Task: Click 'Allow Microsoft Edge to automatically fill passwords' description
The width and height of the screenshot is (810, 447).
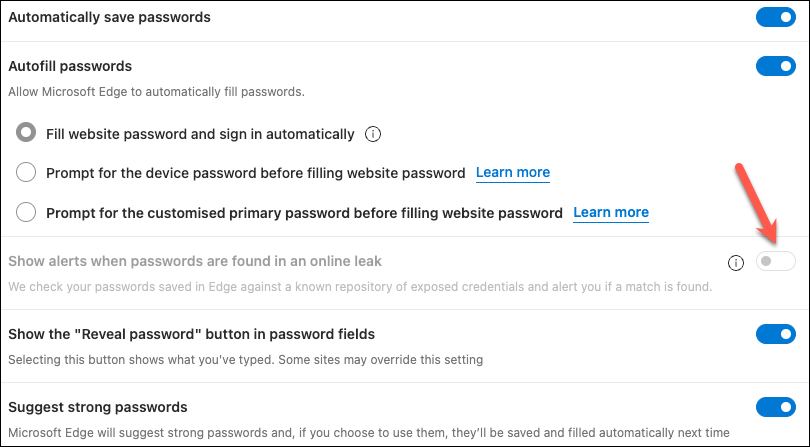Action: tap(156, 92)
